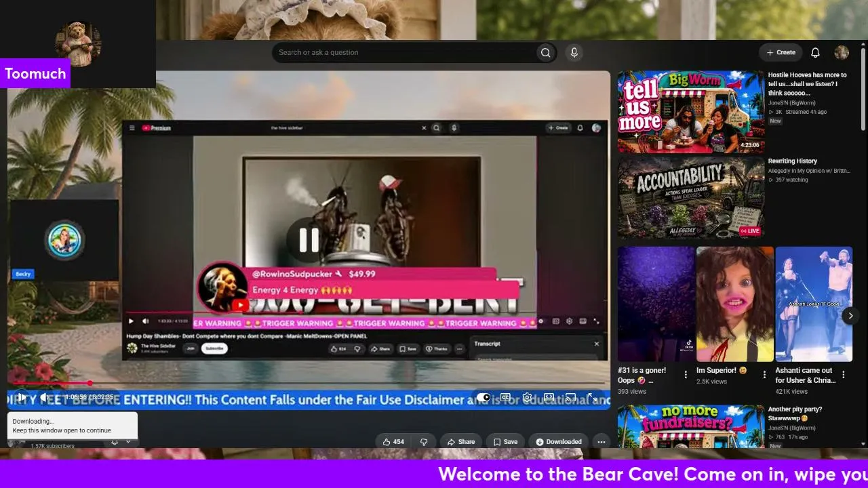Click the Share button in embedded window
The image size is (868, 488).
point(380,349)
